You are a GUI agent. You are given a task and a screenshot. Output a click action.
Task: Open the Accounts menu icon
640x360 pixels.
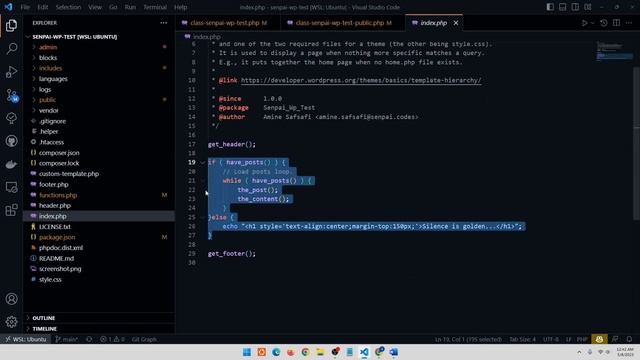tap(11, 299)
